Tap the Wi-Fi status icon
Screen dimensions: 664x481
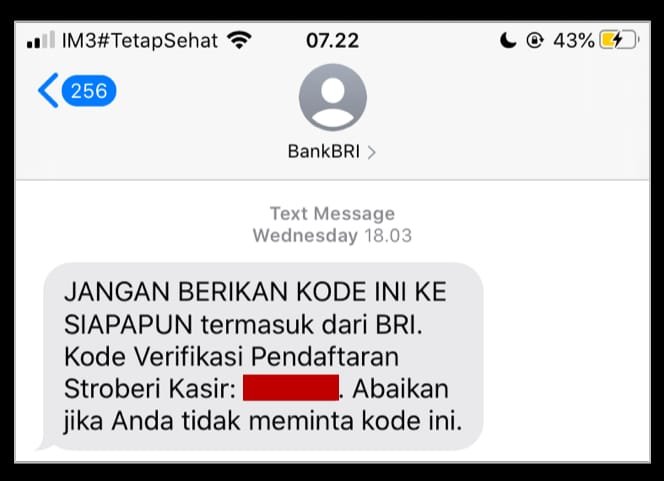239,40
